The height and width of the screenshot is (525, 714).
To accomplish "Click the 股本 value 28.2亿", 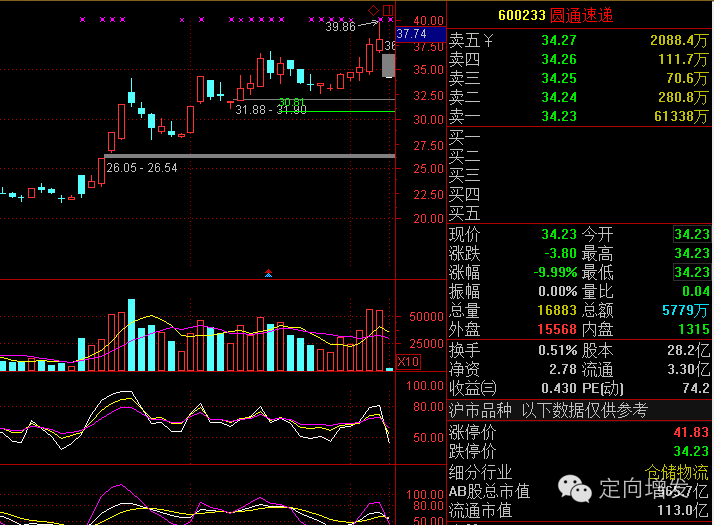I will pos(688,351).
